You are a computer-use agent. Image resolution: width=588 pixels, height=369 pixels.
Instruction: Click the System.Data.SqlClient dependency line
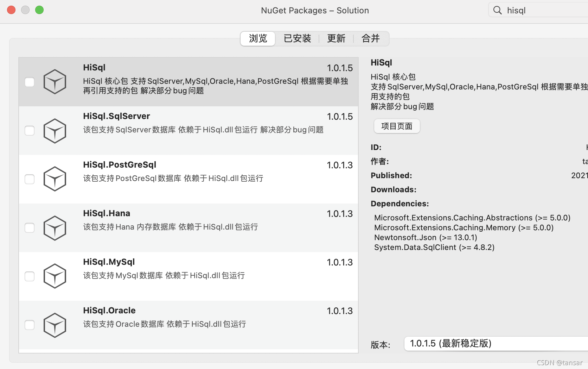click(x=434, y=247)
